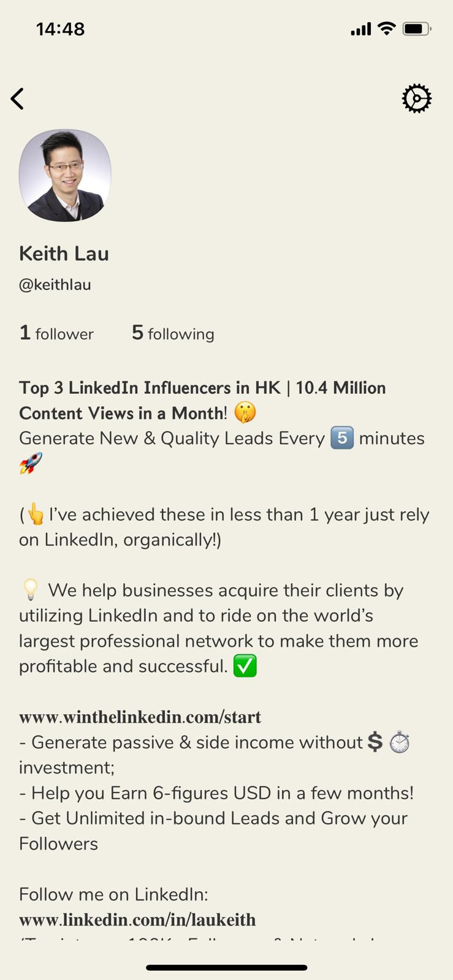
Task: Tap the 14:48 clock in status bar
Action: point(60,29)
